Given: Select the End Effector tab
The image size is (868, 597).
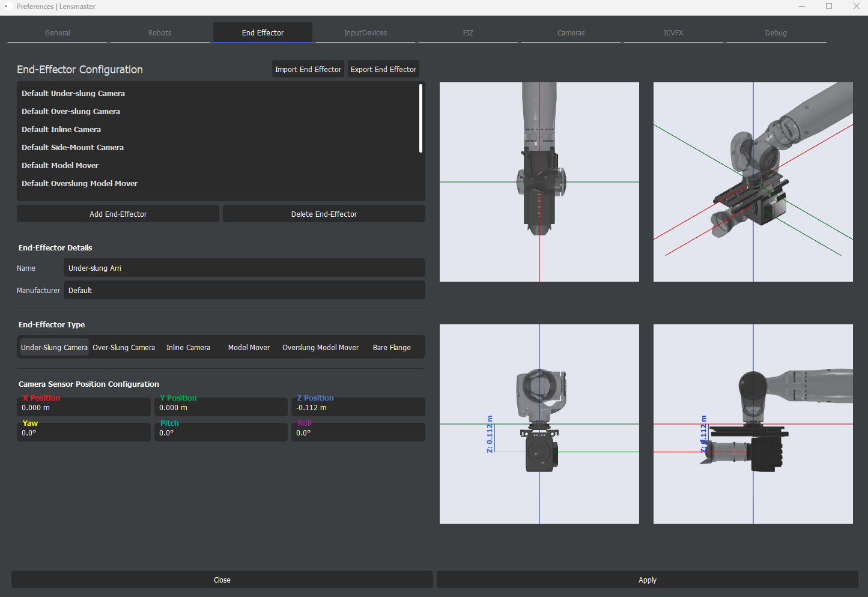Looking at the screenshot, I should (x=263, y=33).
